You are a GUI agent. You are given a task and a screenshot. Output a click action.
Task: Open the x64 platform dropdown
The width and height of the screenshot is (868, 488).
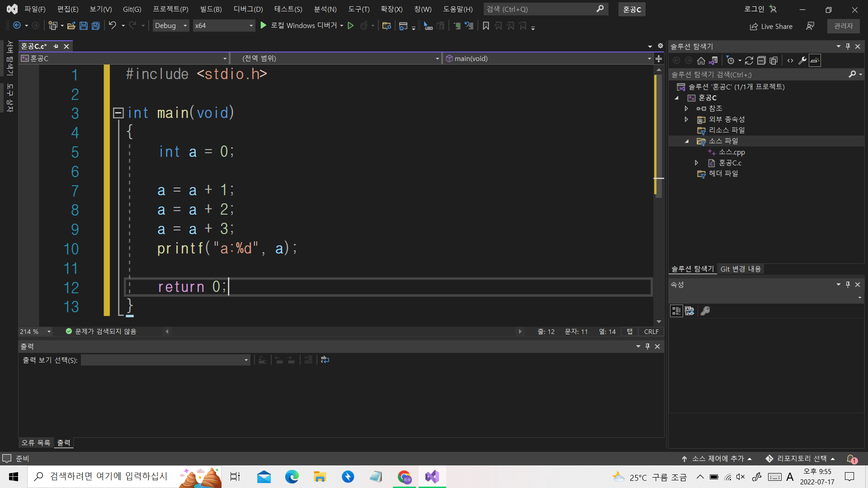point(251,26)
